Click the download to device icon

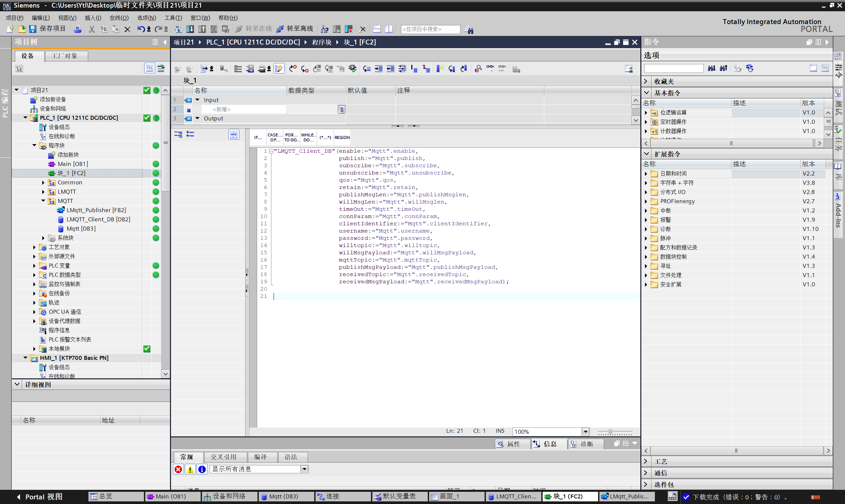190,29
